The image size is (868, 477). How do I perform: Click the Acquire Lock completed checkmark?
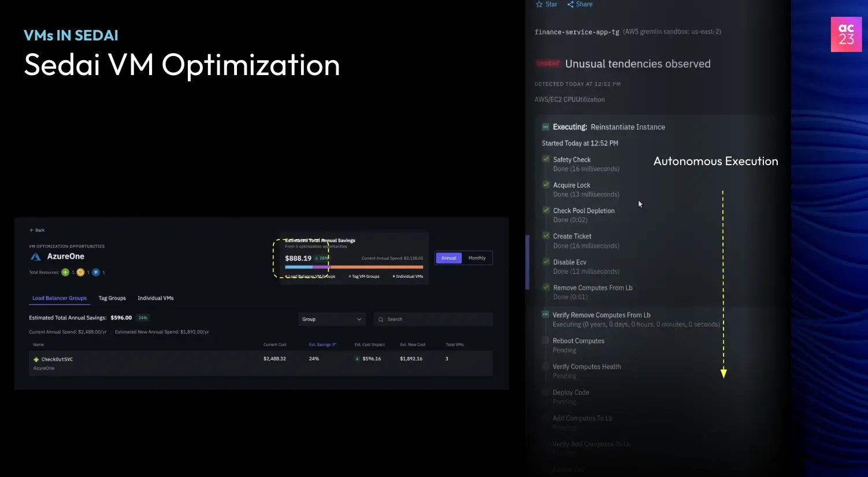point(546,185)
